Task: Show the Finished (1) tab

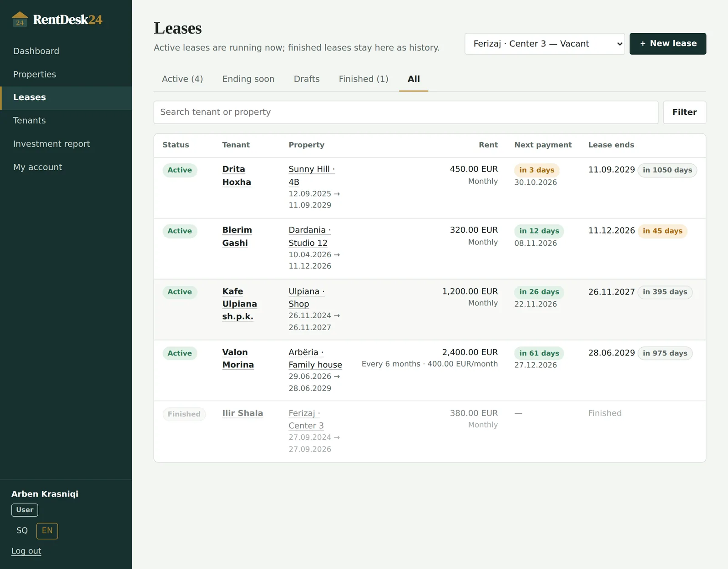Action: coord(364,79)
